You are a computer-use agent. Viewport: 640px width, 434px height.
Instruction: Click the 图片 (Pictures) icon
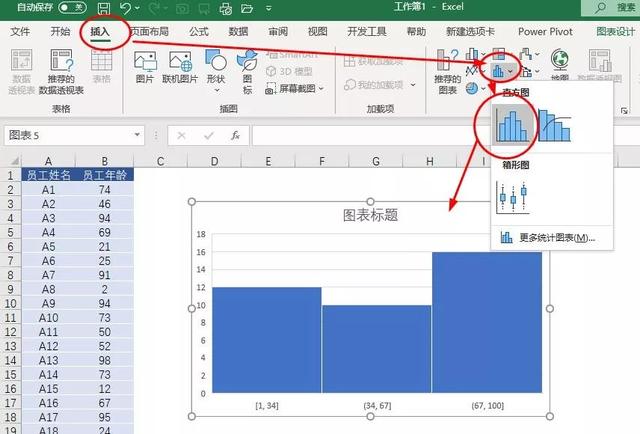(x=145, y=67)
